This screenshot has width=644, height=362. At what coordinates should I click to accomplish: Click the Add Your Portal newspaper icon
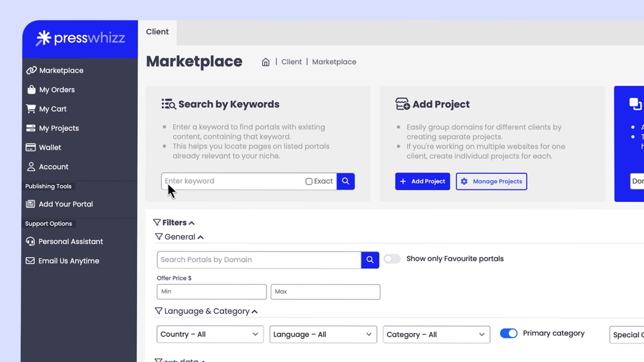click(x=30, y=204)
